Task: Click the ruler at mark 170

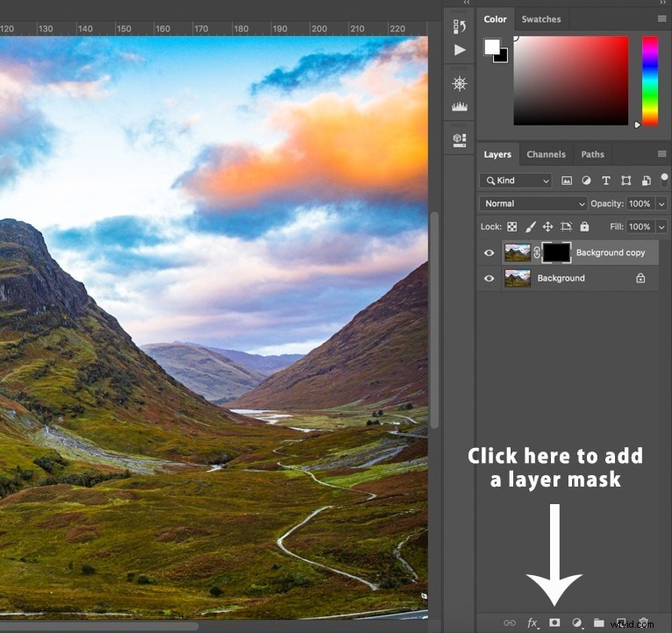Action: point(201,29)
